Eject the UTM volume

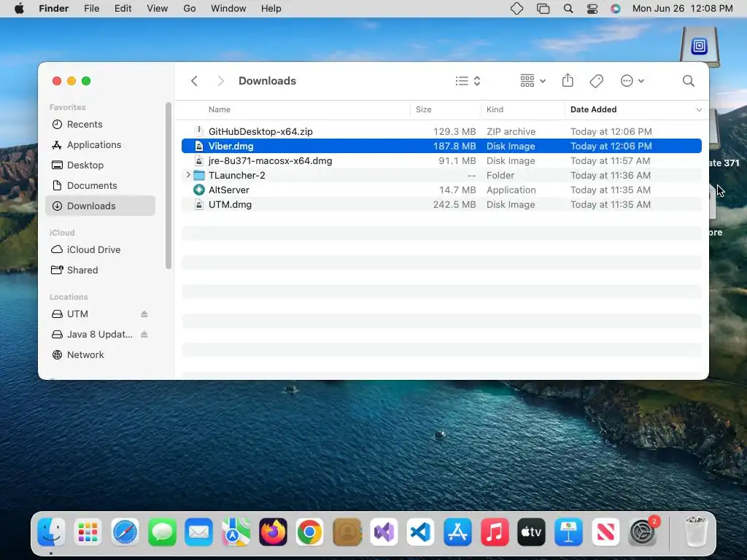pyautogui.click(x=144, y=314)
